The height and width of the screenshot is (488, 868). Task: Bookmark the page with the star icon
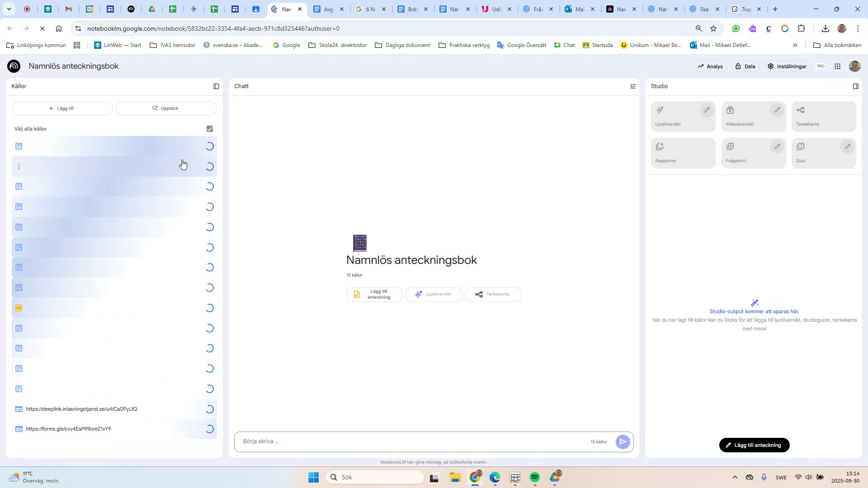pyautogui.click(x=713, y=28)
